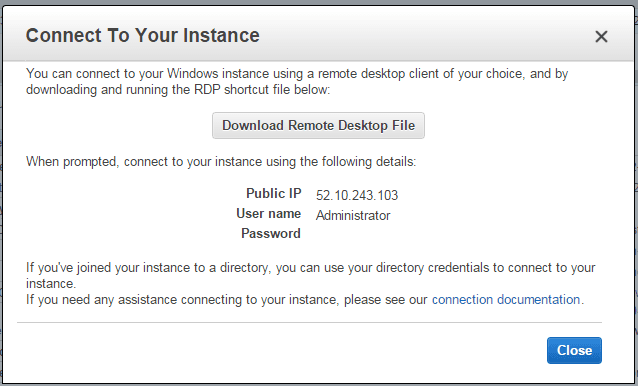
Task: Click the 'When prompted, connect to your instance' text
Action: click(x=221, y=161)
